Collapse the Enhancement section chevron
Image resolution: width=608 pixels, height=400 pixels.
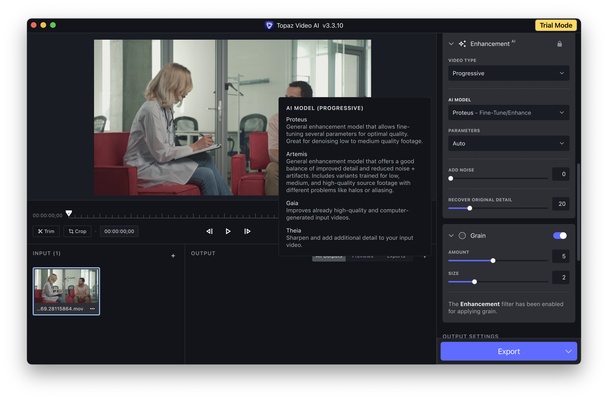point(451,44)
